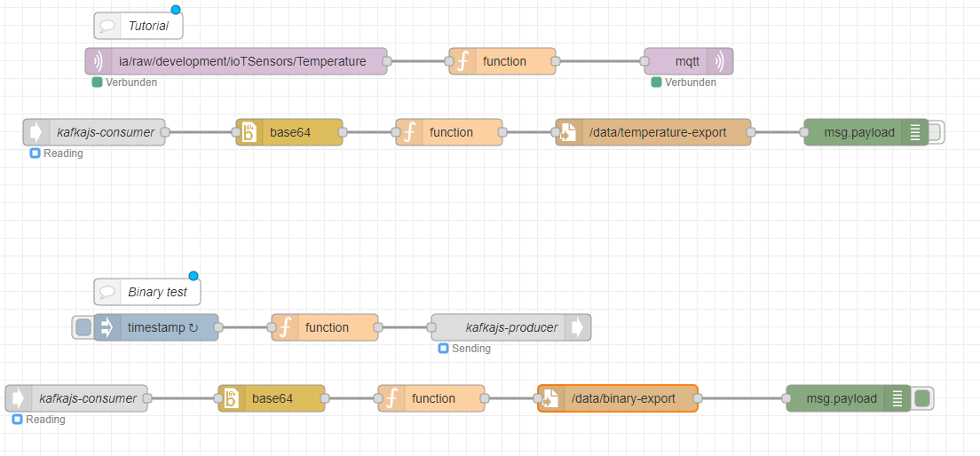Select the upper kafkajs-consumer node arrow icon
The height and width of the screenshot is (456, 980).
(36, 132)
